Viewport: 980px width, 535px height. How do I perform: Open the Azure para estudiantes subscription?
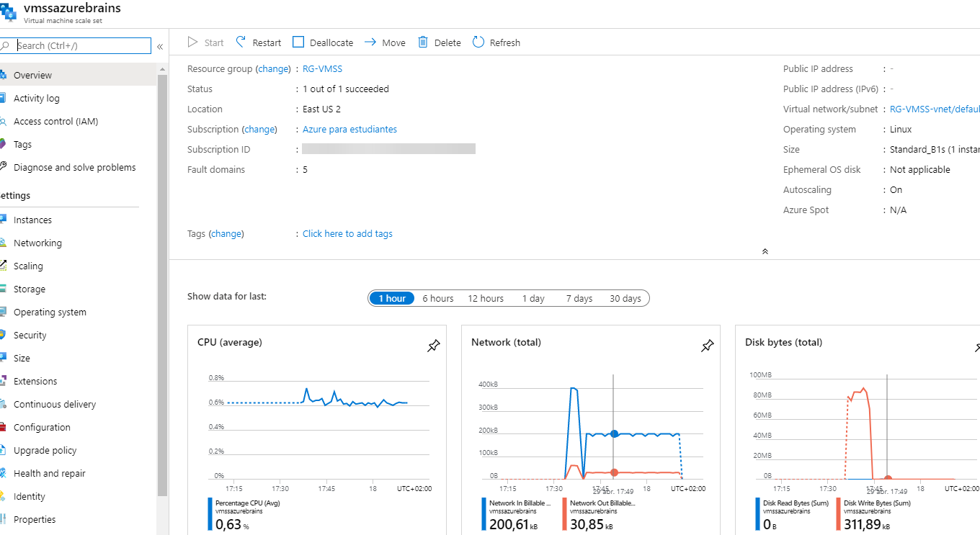click(349, 130)
